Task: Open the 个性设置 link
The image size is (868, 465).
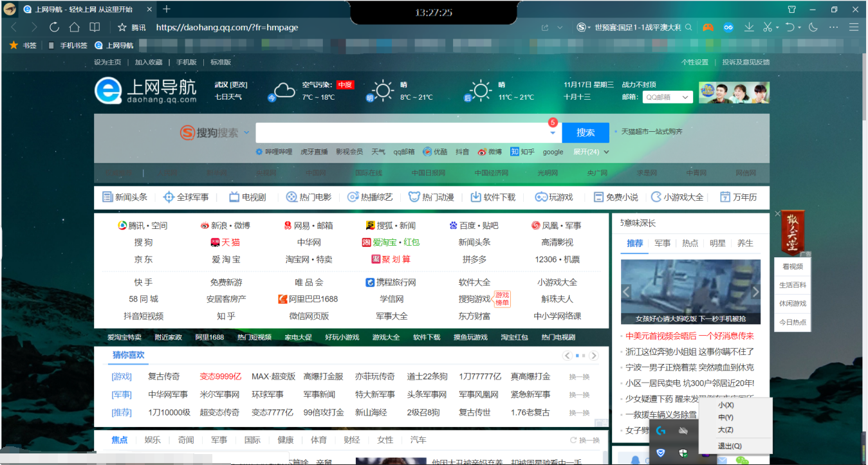Action: click(695, 62)
